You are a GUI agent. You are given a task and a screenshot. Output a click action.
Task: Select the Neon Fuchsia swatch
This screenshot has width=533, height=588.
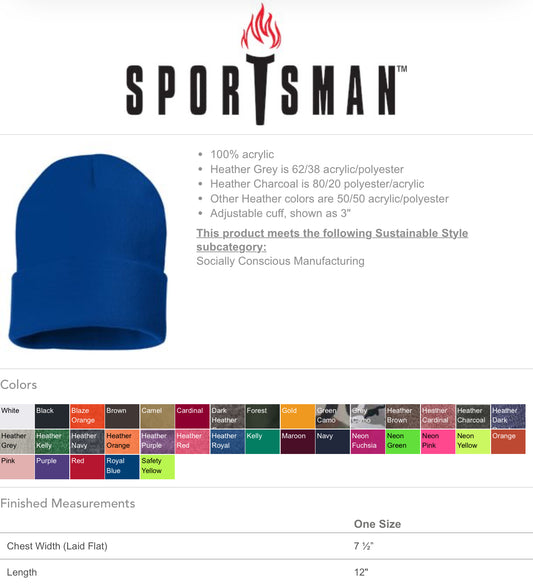tap(368, 442)
